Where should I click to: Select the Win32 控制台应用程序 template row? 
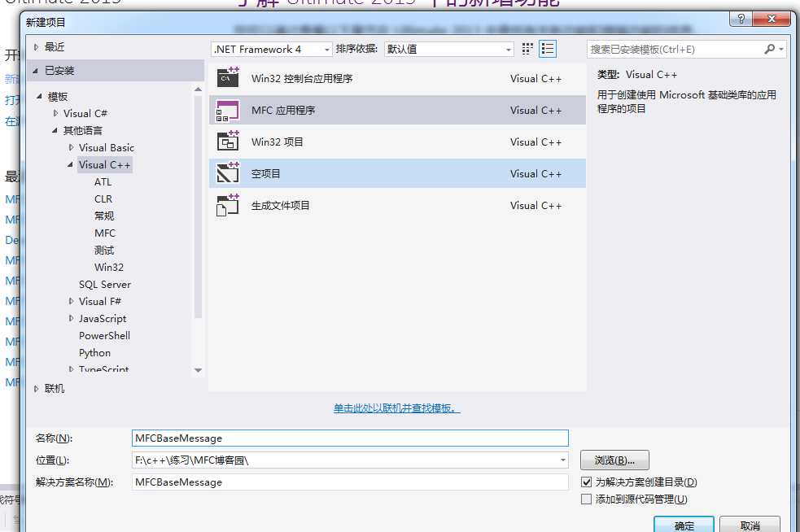(x=397, y=79)
